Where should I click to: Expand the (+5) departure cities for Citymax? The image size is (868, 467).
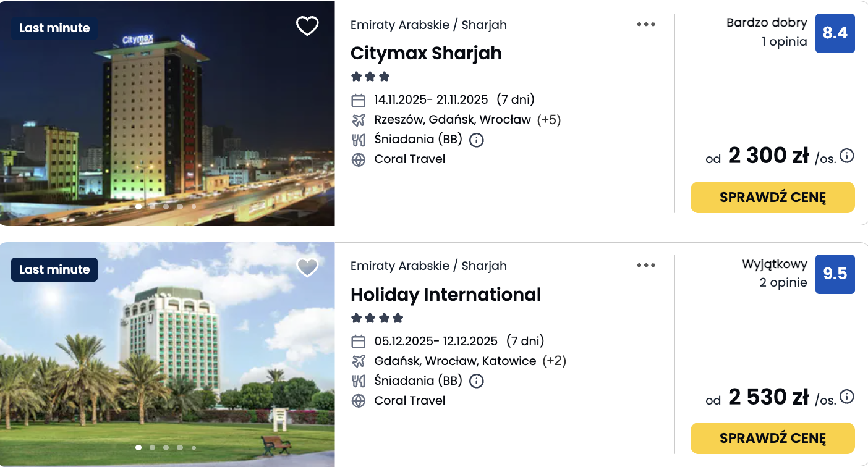coord(550,120)
